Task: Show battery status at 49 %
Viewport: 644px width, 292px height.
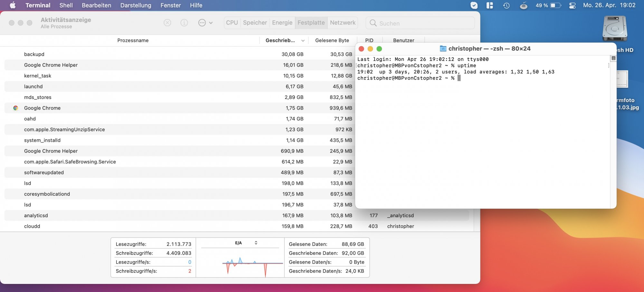Action: pyautogui.click(x=548, y=5)
